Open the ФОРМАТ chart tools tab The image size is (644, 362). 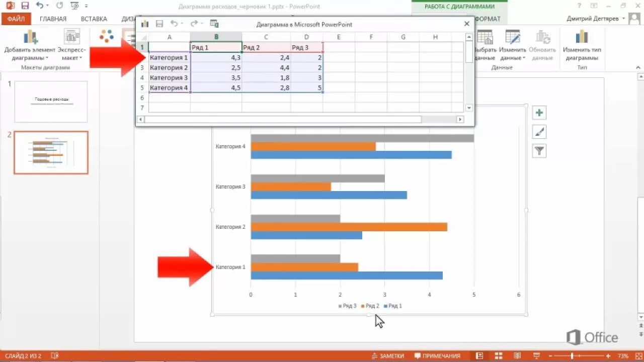click(488, 19)
